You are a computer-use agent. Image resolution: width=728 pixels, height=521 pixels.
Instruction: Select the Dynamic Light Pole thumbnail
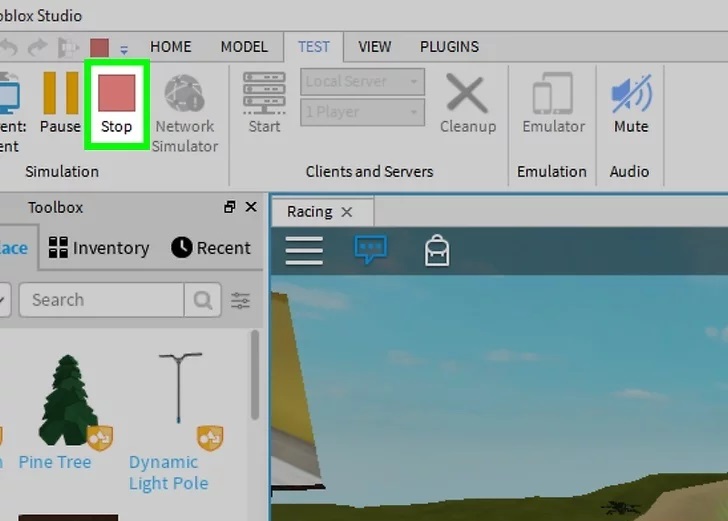coord(180,388)
